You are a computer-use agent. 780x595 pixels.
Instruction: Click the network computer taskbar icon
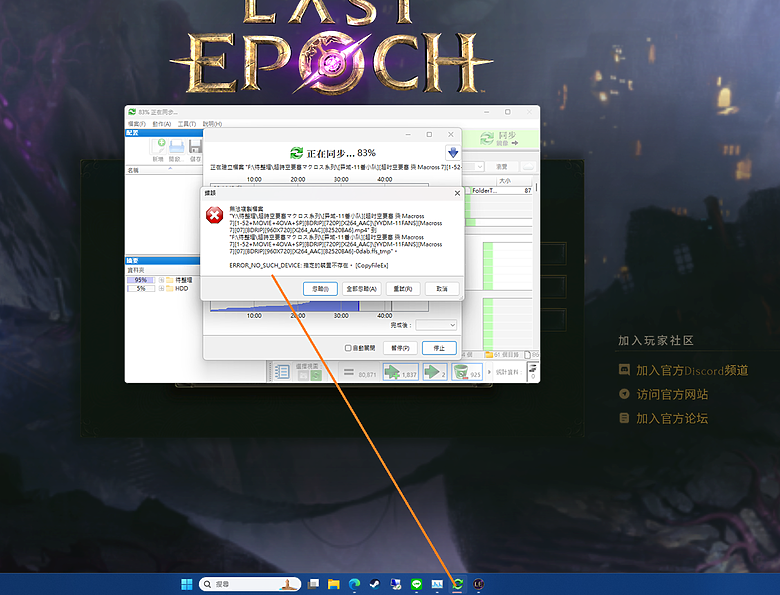point(396,584)
